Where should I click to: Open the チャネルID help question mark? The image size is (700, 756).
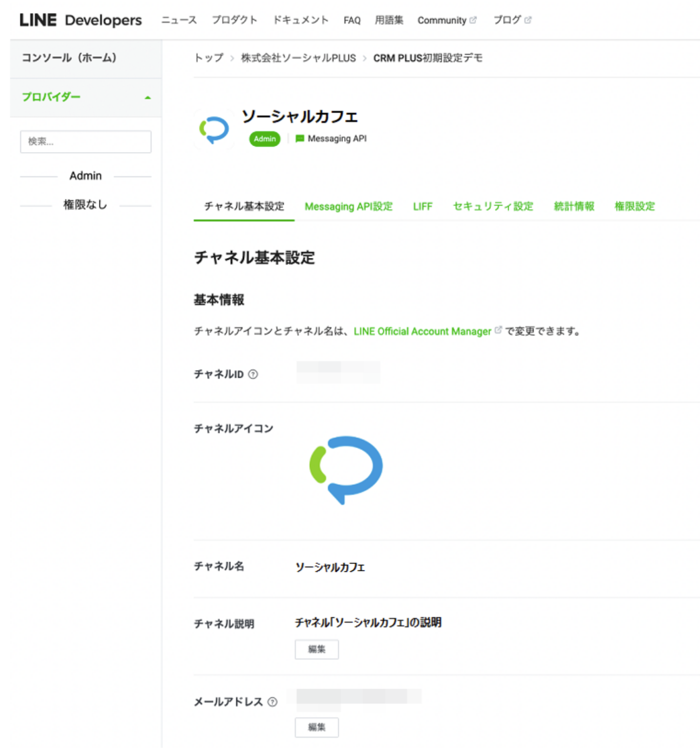(252, 375)
